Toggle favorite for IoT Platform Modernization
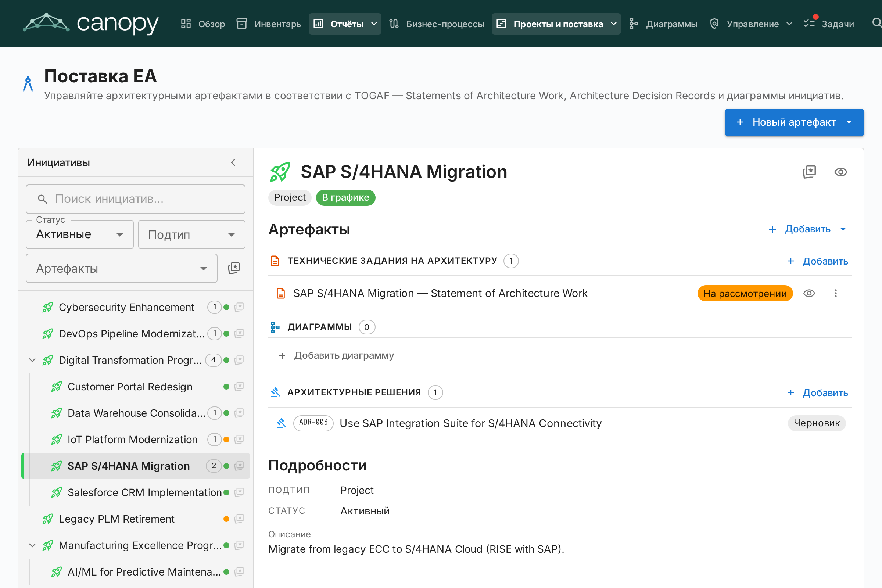Image resolution: width=882 pixels, height=588 pixels. (239, 439)
